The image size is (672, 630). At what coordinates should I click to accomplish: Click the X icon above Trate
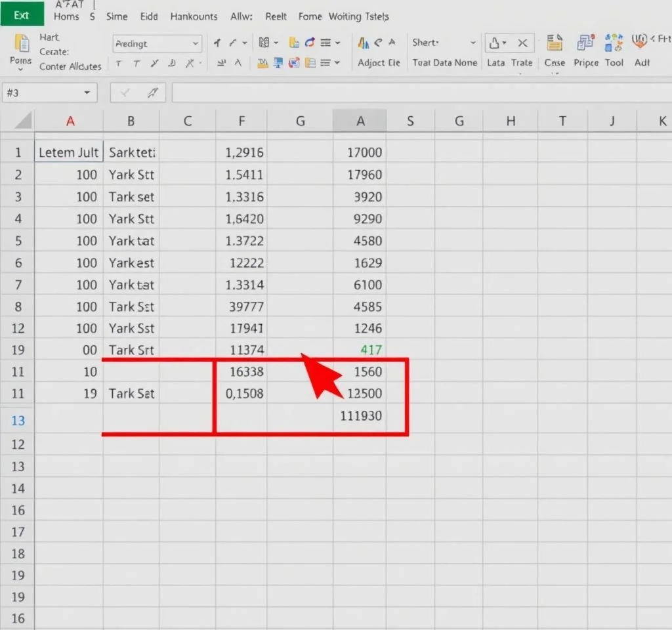[x=522, y=43]
